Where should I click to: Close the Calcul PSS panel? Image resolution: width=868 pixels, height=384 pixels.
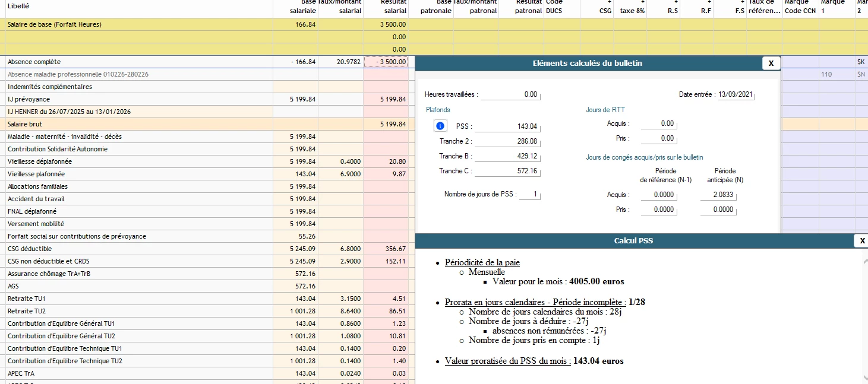tap(862, 240)
